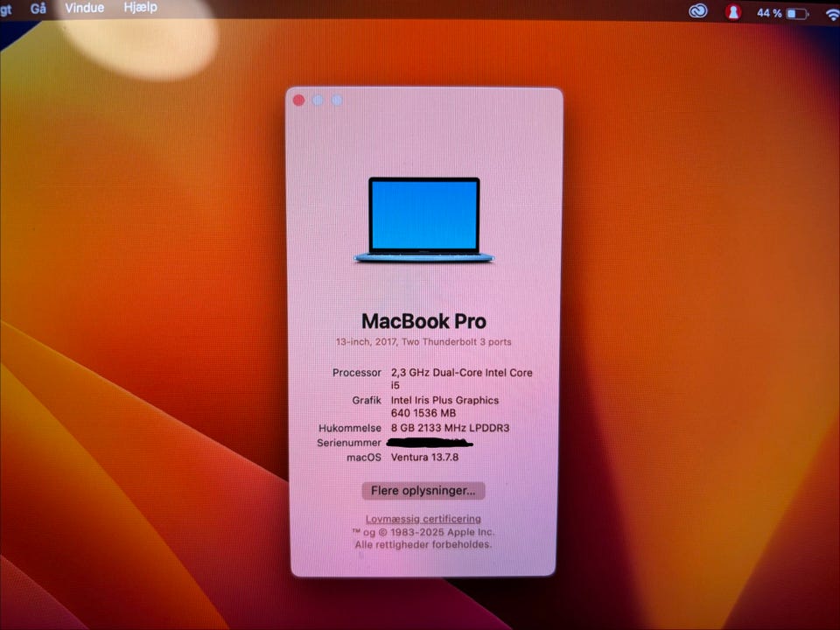Click the MacBook Pro title text
Image resolution: width=840 pixels, height=630 pixels.
pyautogui.click(x=423, y=321)
